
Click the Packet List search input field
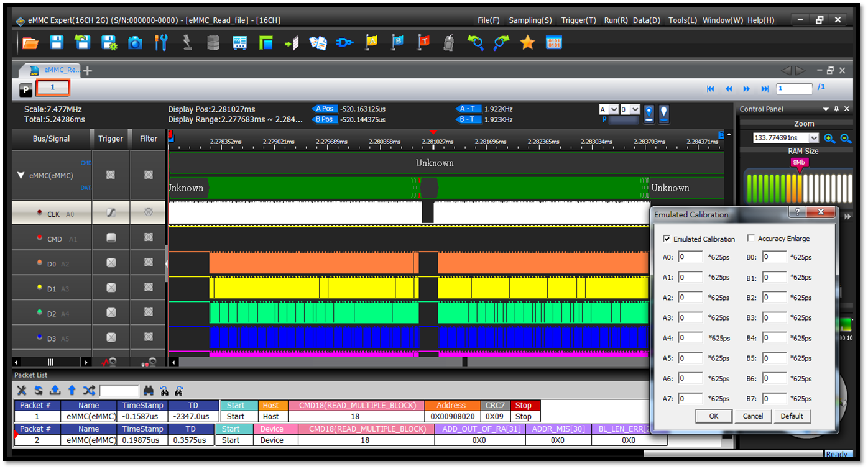(x=119, y=391)
